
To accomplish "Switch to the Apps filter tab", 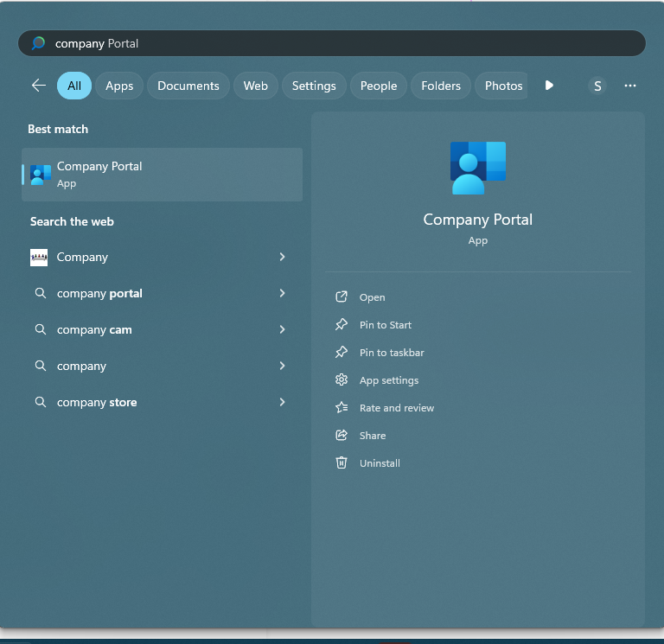I will [119, 86].
